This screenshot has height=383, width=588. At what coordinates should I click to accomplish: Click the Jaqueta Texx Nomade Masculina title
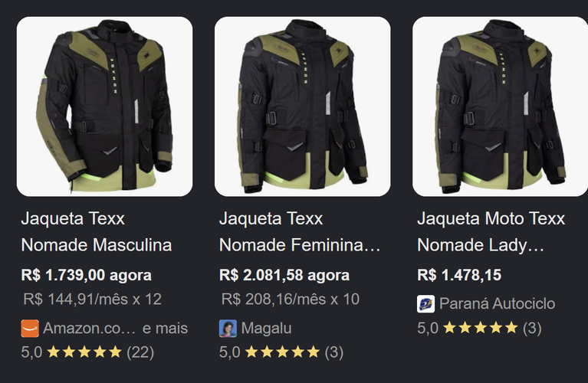coord(97,231)
